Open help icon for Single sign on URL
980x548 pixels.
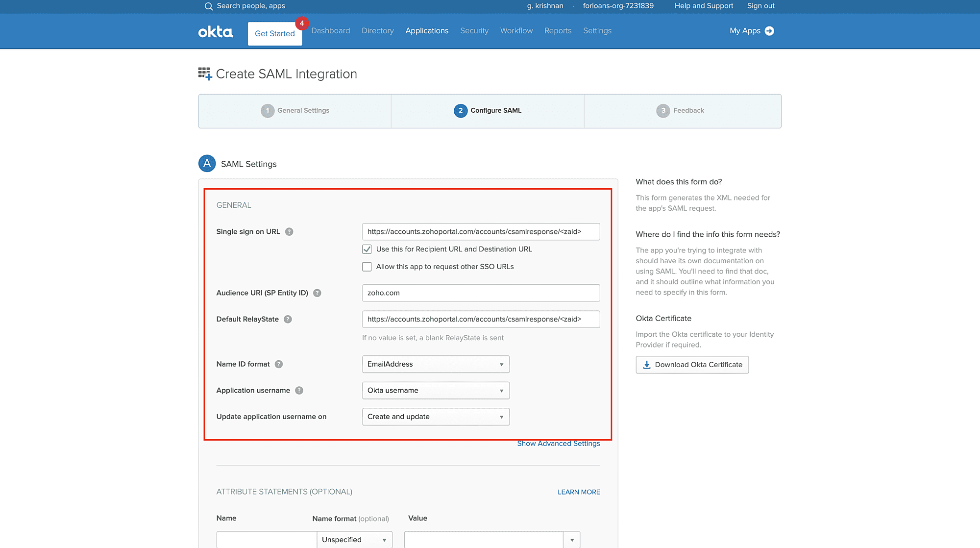(x=289, y=232)
